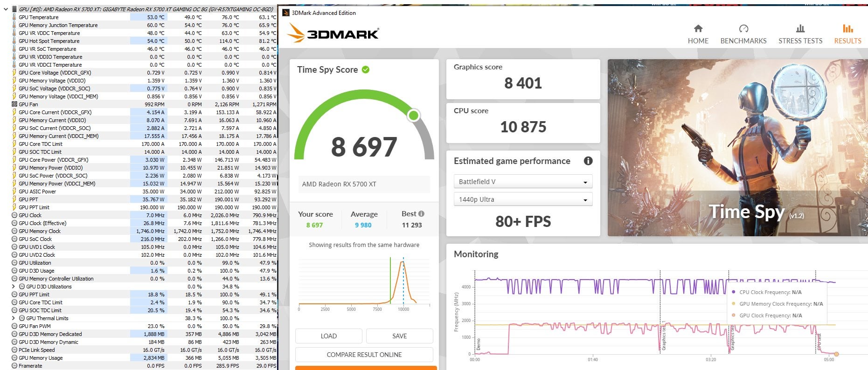868x370 pixels.
Task: Click the green knob on the score gauge
Action: coord(413,115)
